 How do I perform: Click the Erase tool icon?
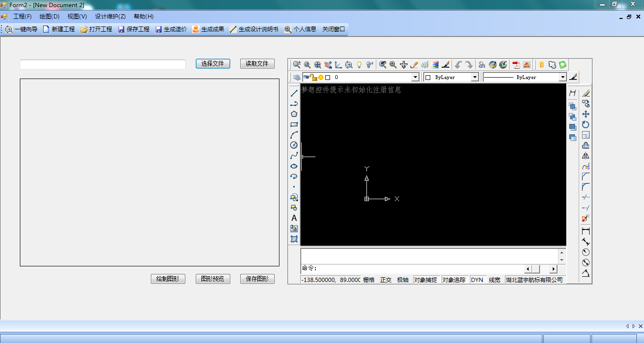[x=586, y=93]
